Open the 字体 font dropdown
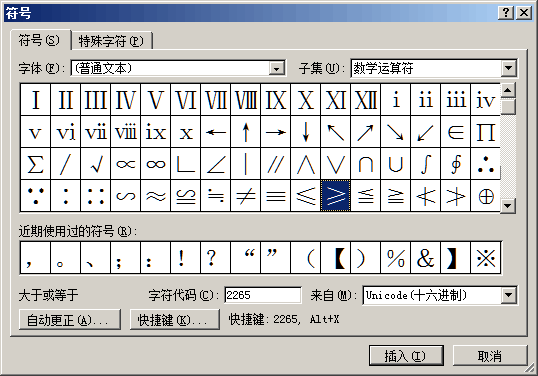 [x=277, y=68]
